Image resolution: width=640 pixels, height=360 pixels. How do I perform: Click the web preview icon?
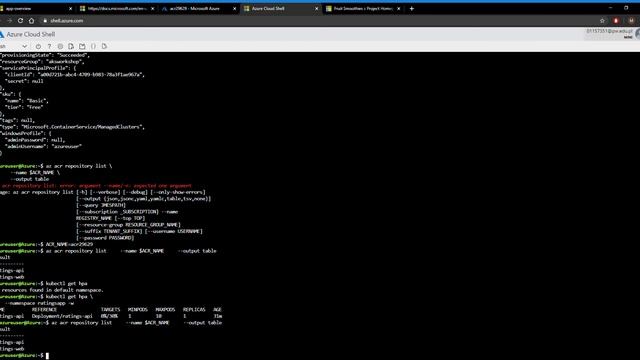[x=104, y=47]
